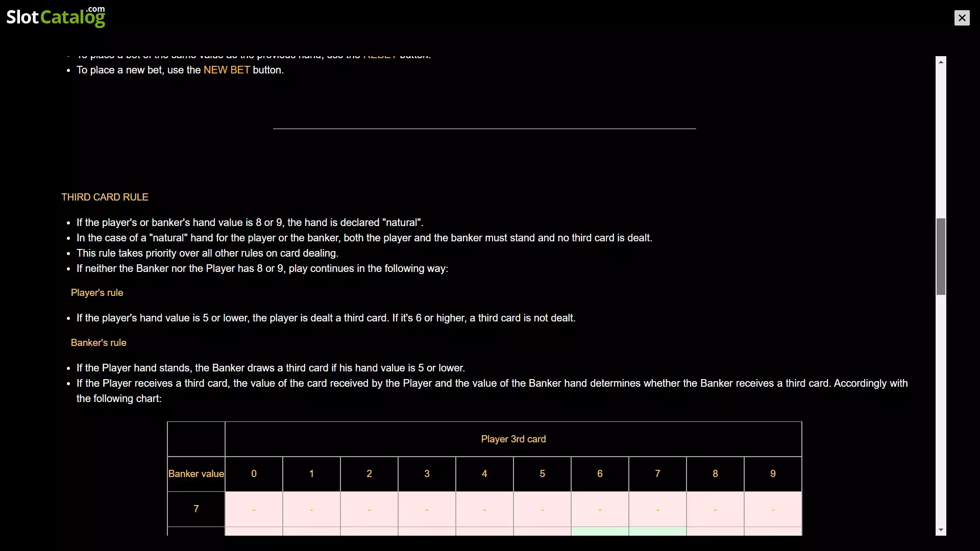
Task: Click the Banker value header cell
Action: click(x=196, y=474)
